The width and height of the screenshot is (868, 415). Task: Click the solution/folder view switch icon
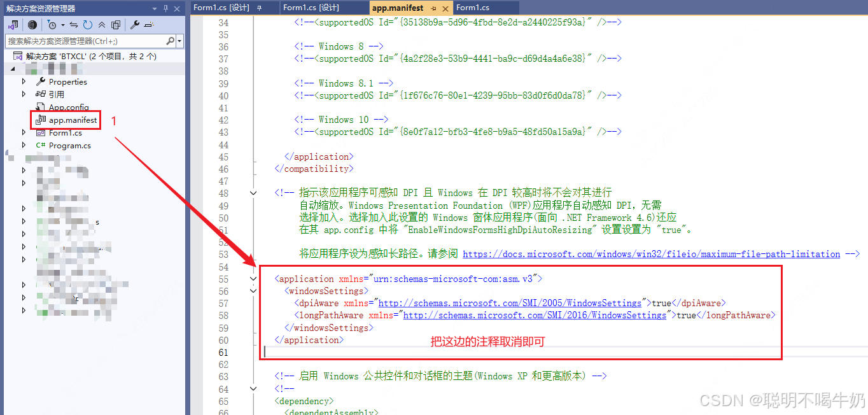pyautogui.click(x=13, y=25)
